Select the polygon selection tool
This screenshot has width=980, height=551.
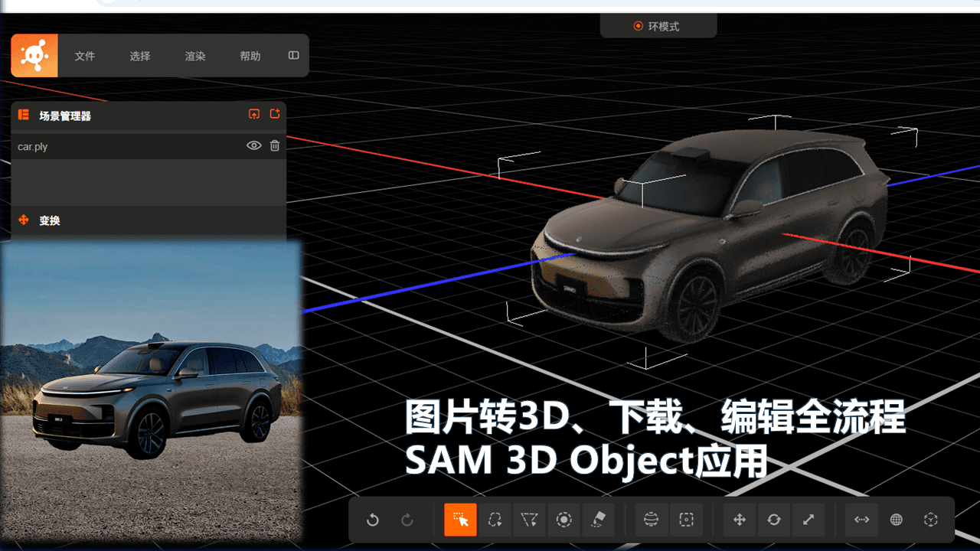coord(529,520)
